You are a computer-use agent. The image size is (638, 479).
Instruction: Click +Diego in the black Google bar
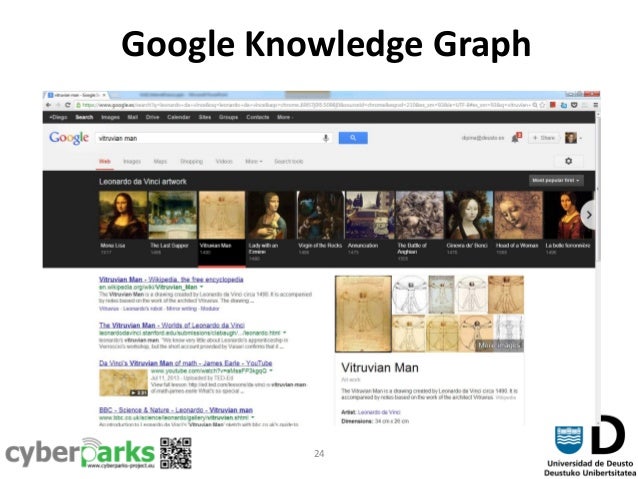[x=58, y=117]
